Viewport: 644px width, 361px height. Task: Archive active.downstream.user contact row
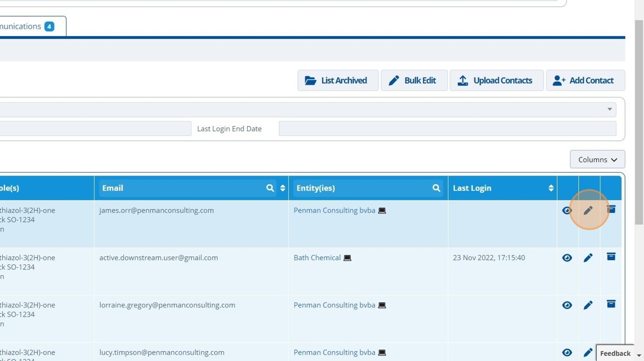coord(611,257)
